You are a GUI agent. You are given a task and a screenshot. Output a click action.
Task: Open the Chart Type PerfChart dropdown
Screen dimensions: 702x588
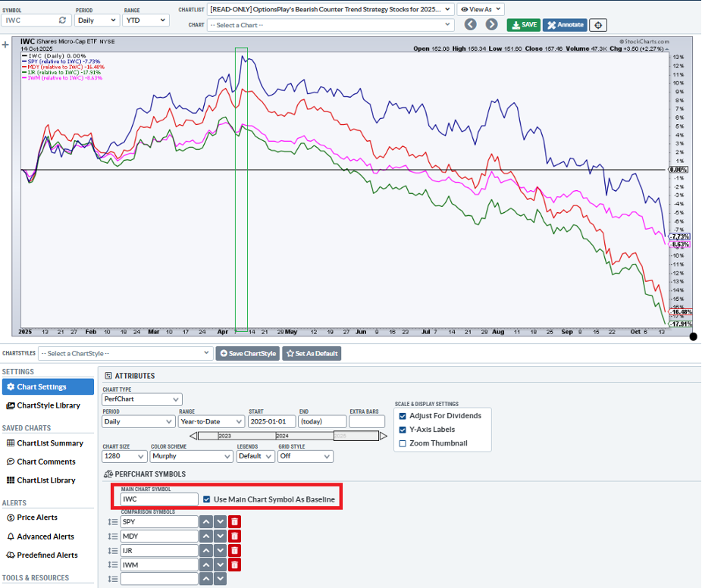143,399
